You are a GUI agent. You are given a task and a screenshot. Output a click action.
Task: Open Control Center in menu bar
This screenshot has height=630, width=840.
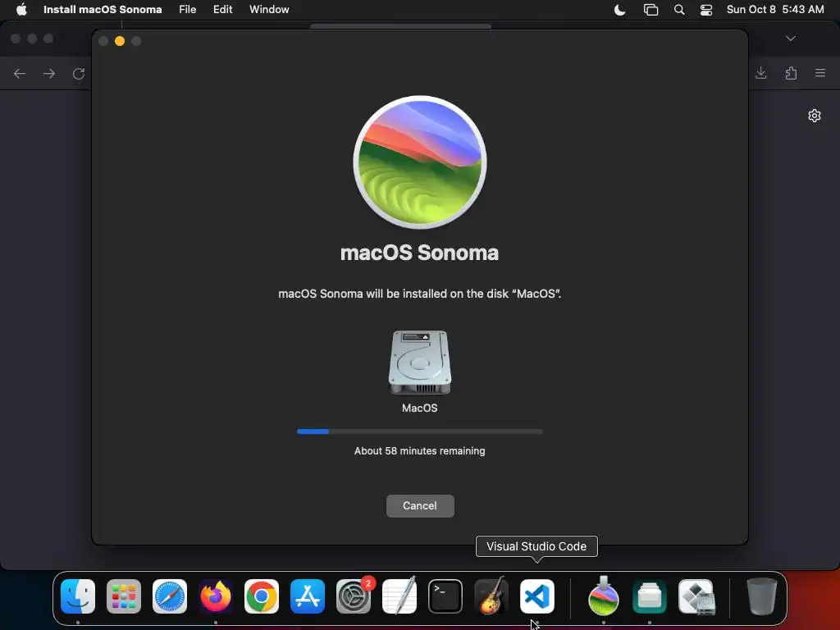(706, 10)
